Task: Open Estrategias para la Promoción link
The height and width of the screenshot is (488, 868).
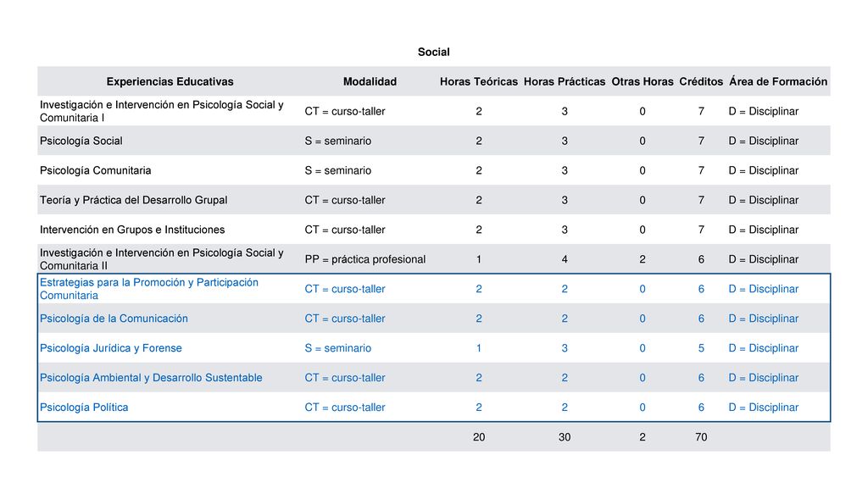Action: 149,289
